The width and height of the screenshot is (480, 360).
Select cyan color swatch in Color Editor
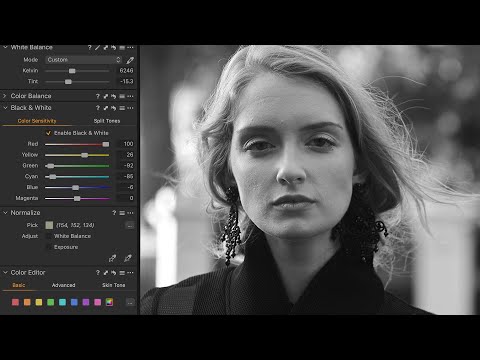62,302
